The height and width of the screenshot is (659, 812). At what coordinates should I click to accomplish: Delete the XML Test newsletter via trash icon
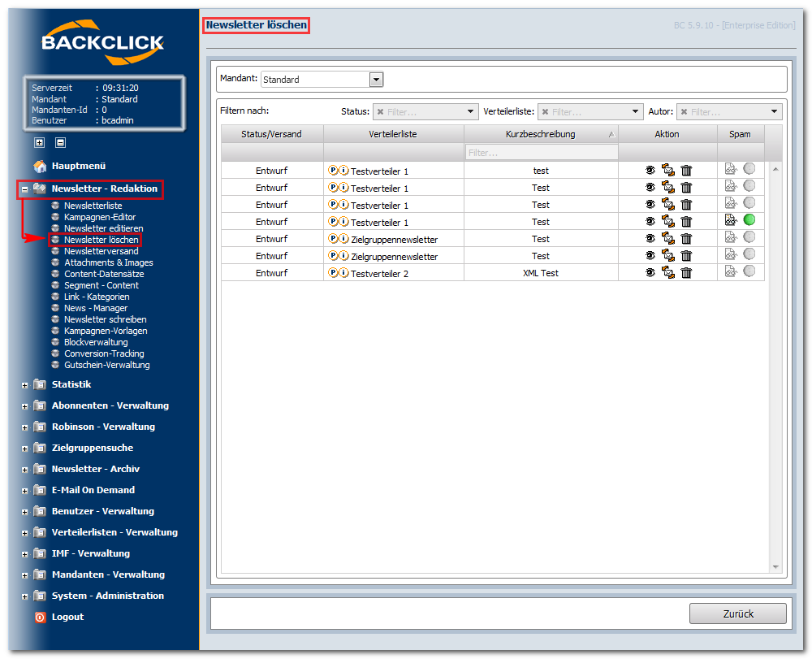[686, 272]
